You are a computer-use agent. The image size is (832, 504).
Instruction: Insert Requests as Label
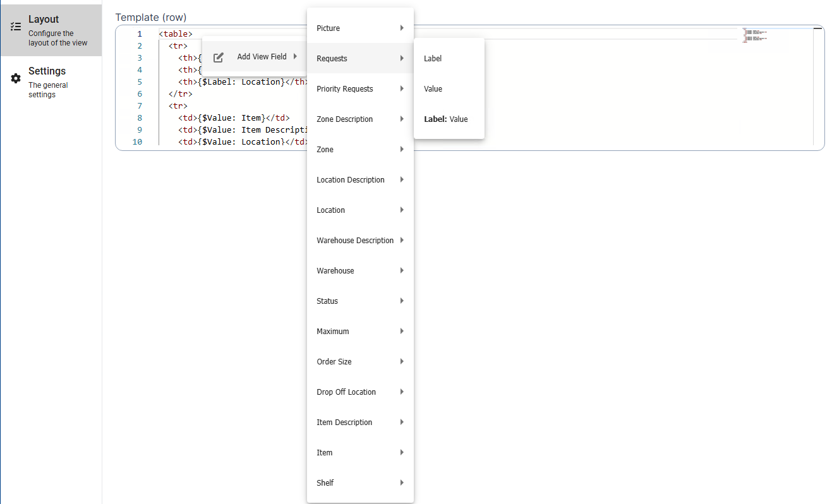(x=449, y=58)
